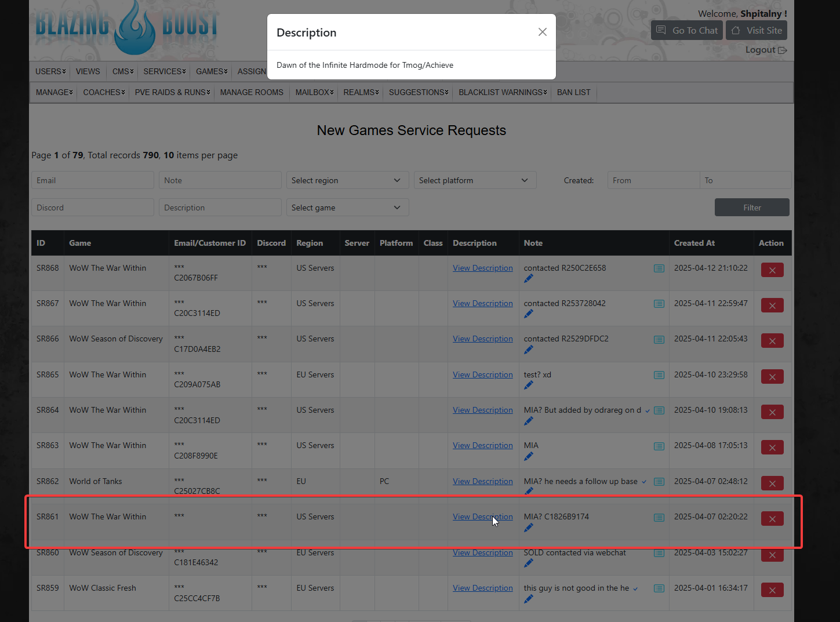Delete request SR863 with the red X
This screenshot has width=840, height=622.
[x=772, y=448]
